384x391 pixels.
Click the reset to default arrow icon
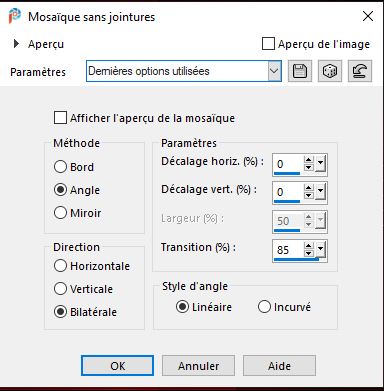point(360,71)
